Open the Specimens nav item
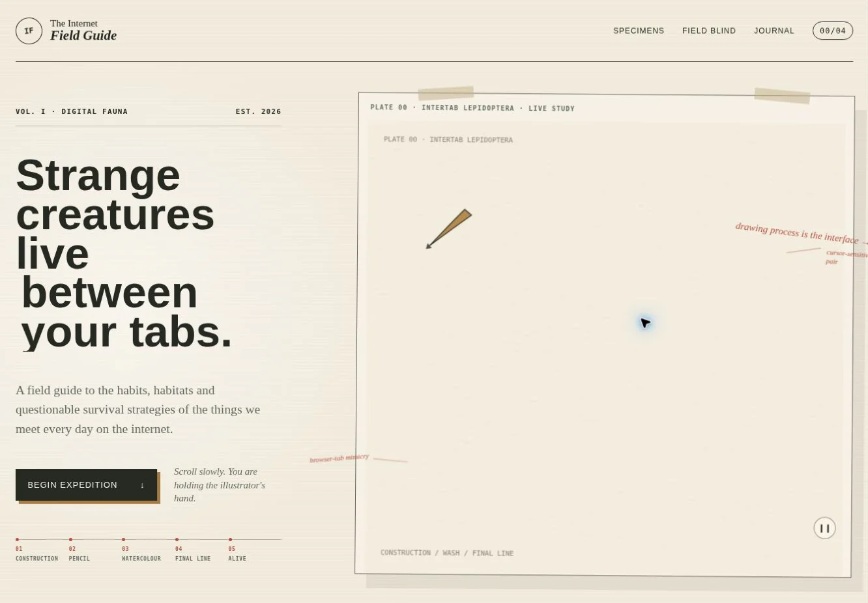868x603 pixels. (639, 31)
